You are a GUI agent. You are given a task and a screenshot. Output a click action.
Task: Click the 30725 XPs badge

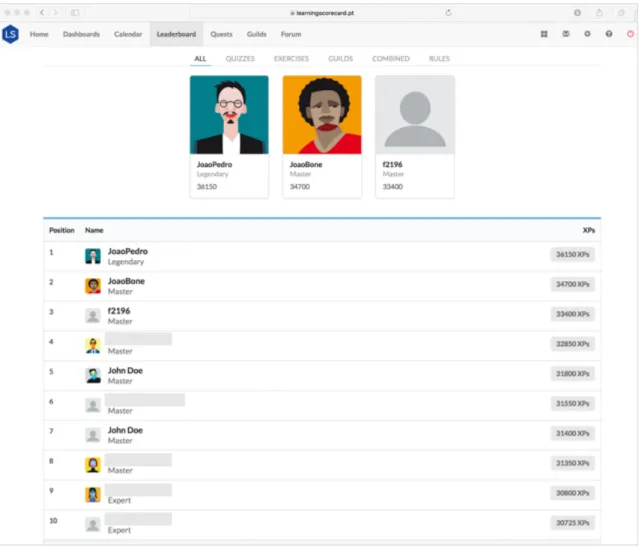(573, 523)
